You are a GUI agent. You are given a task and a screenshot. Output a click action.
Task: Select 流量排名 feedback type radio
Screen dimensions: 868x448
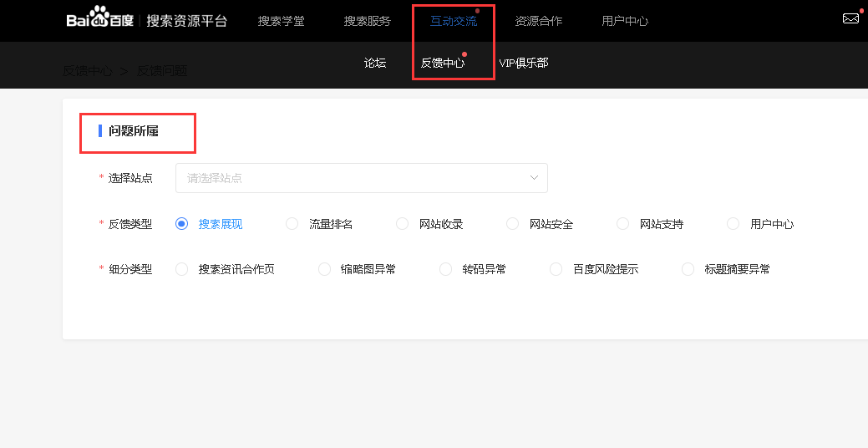point(292,224)
